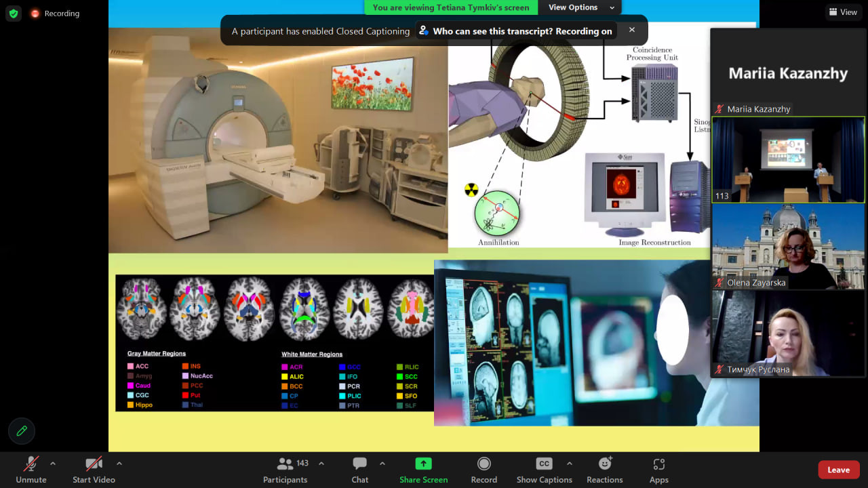The width and height of the screenshot is (868, 488).
Task: Open the Apps panel
Action: click(x=659, y=469)
